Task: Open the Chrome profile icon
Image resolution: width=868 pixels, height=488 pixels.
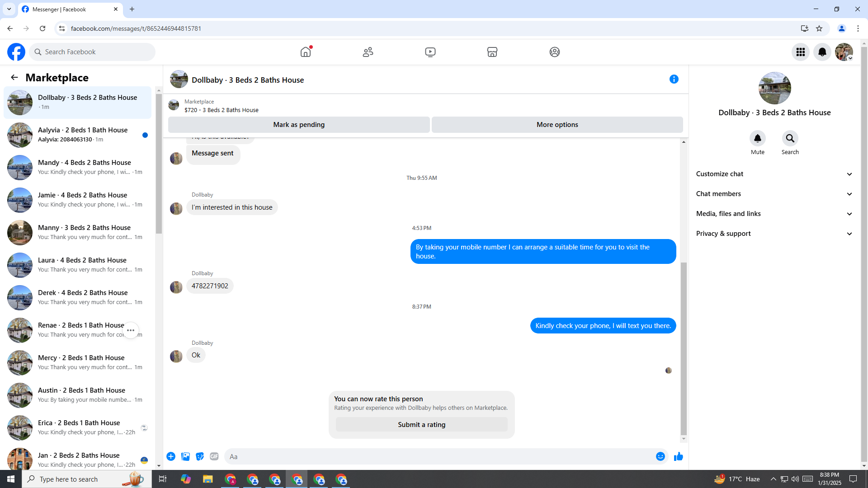Action: point(842,28)
